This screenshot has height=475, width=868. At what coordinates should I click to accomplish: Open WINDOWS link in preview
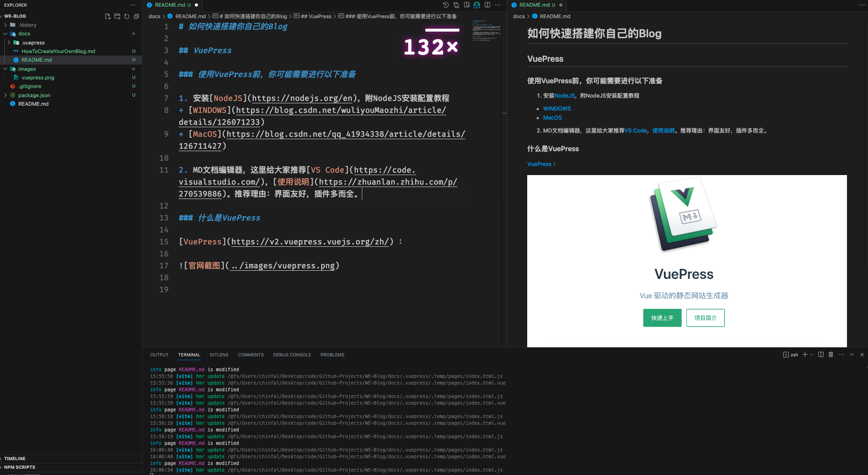557,109
